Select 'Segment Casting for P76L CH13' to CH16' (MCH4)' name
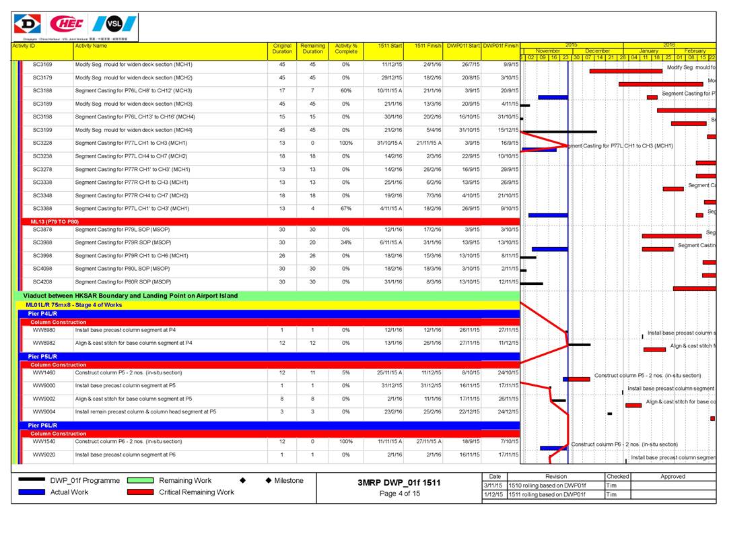756x534 pixels. click(x=135, y=116)
